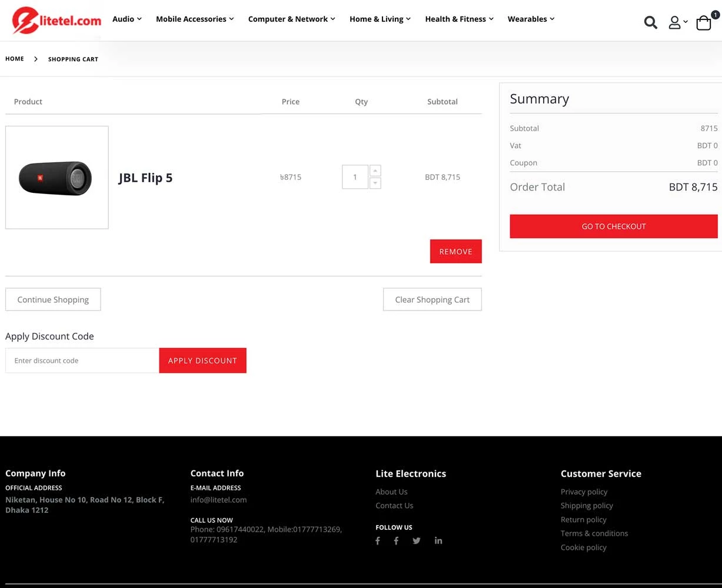Viewport: 722px width, 588px height.
Task: Increase quantity with the up arrow
Action: coord(375,171)
